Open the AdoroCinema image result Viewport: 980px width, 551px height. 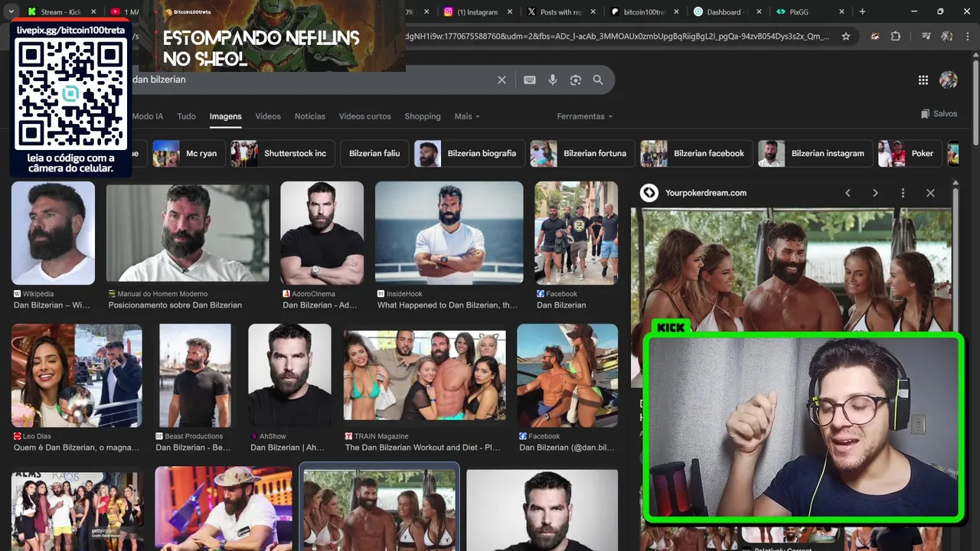coord(322,233)
